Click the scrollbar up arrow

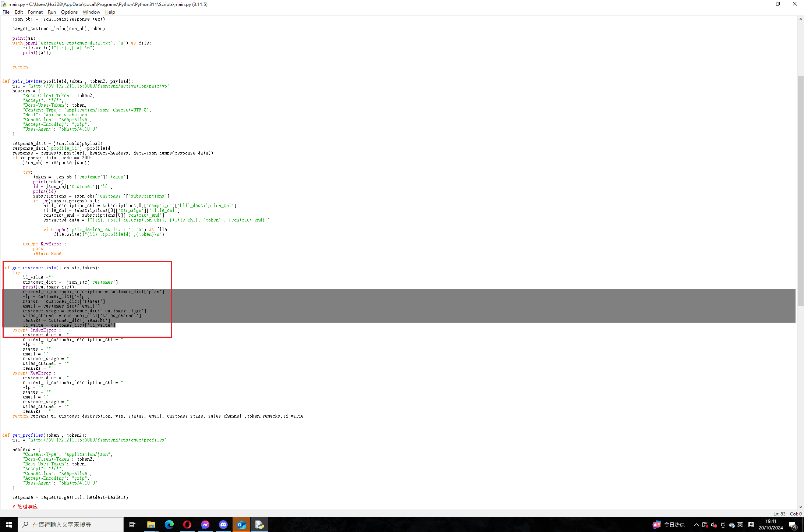[x=801, y=19]
